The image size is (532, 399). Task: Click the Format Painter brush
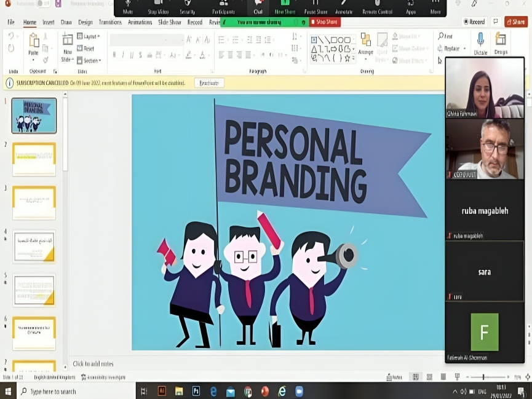pyautogui.click(x=46, y=60)
